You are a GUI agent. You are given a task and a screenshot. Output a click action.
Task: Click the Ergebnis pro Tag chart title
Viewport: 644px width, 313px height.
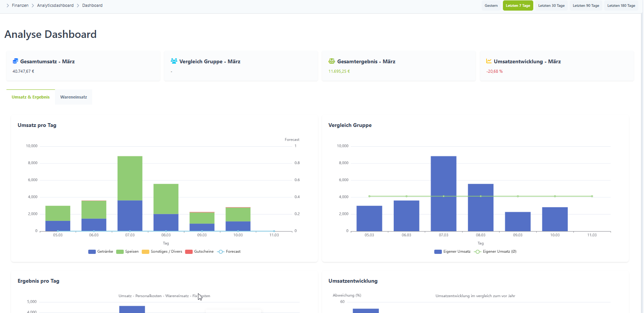point(38,281)
